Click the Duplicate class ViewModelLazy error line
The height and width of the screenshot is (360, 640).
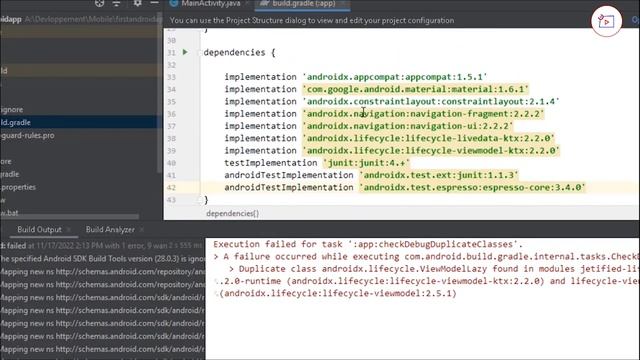(x=434, y=269)
